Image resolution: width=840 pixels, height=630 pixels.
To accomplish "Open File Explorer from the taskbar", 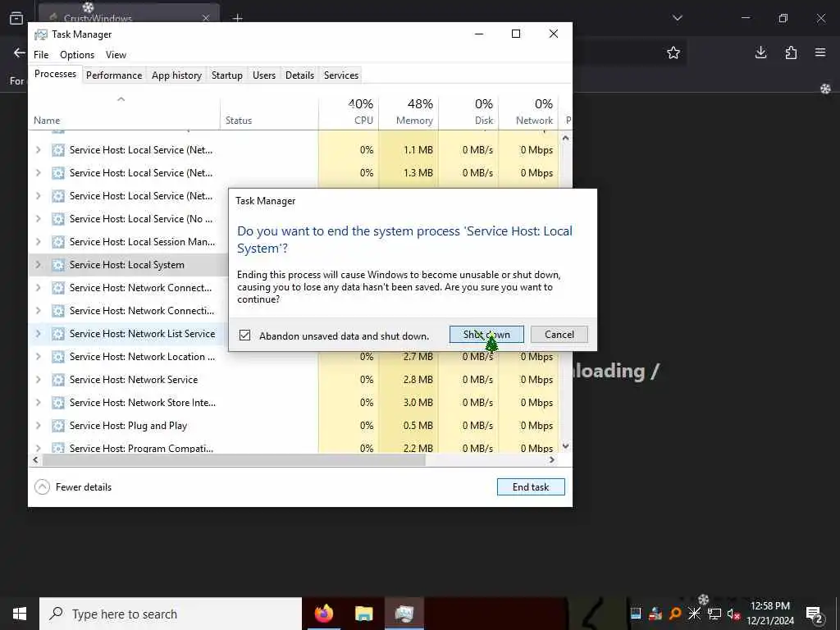I will pyautogui.click(x=363, y=614).
